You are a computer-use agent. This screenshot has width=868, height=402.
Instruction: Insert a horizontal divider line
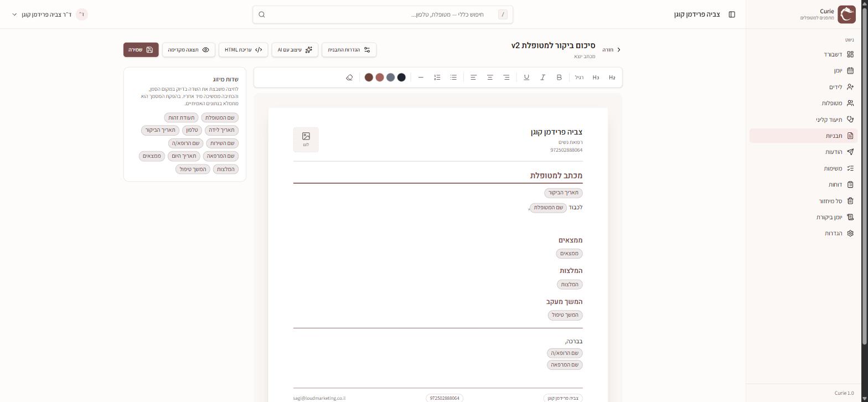point(421,78)
